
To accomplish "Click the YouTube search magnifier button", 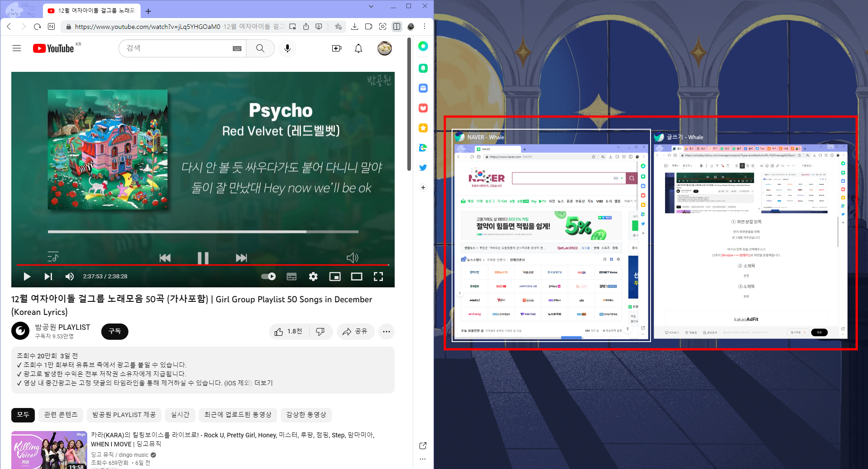I will tap(260, 48).
